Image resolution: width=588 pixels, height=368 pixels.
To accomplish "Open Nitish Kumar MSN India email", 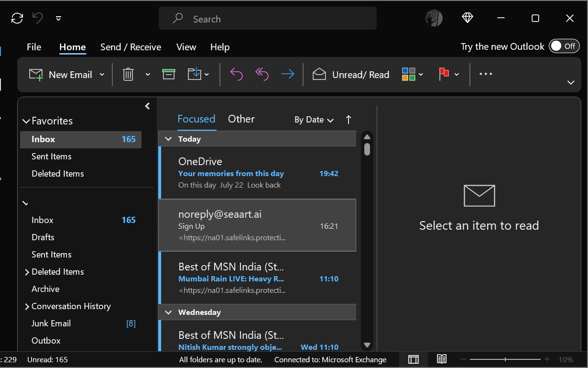I will 257,336.
